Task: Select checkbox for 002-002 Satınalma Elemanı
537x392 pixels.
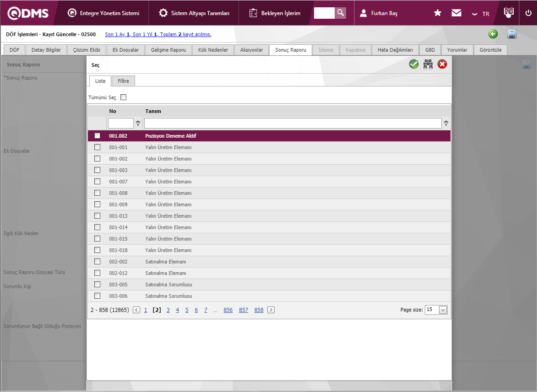Action: (x=97, y=262)
